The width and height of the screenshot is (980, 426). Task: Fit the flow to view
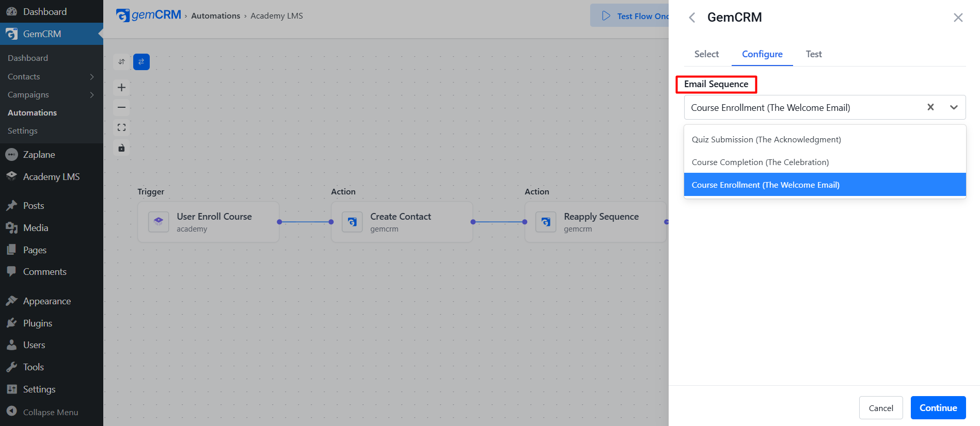point(121,127)
